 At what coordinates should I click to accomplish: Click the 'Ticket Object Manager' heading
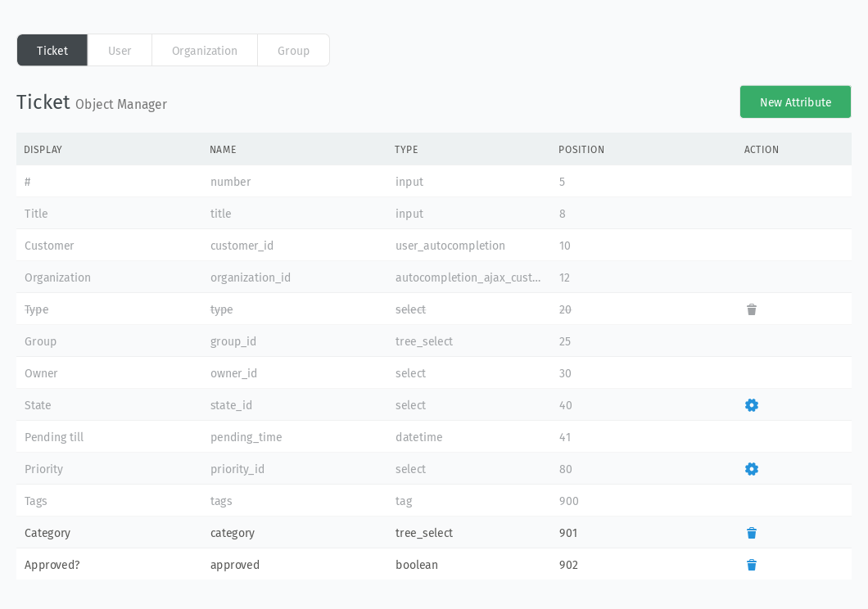92,102
